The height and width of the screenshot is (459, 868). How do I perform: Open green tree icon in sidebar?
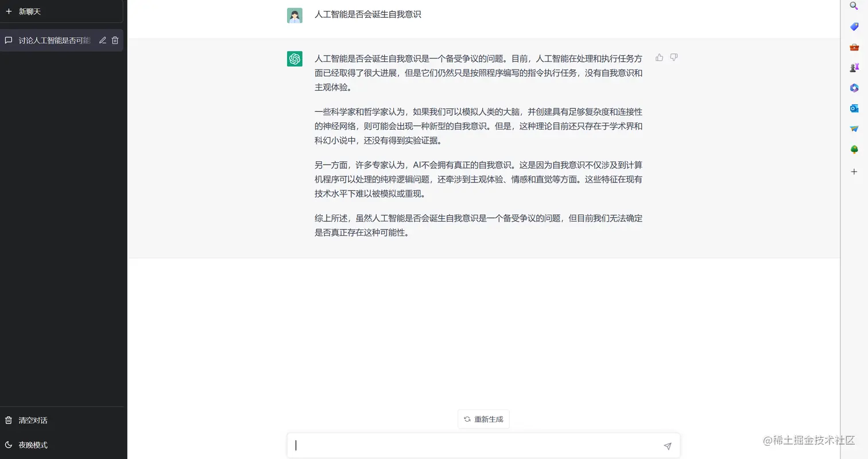pyautogui.click(x=854, y=150)
